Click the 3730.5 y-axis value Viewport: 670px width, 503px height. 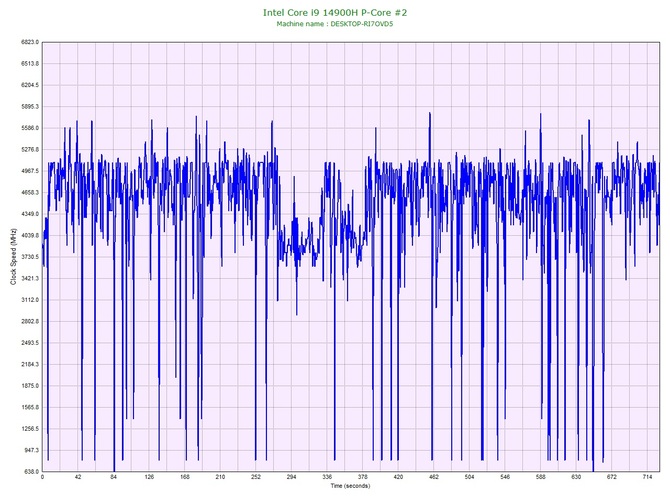[30, 257]
